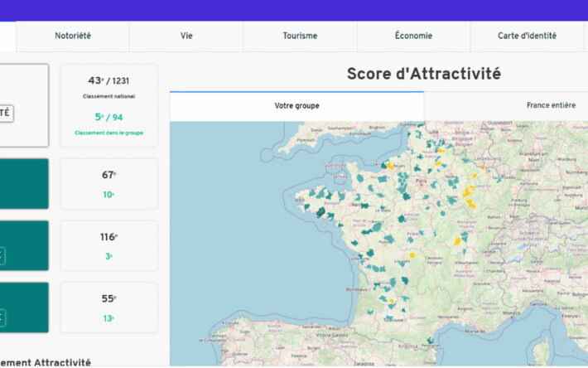The image size is (588, 368).
Task: Switch map to France entière
Action: click(x=551, y=105)
